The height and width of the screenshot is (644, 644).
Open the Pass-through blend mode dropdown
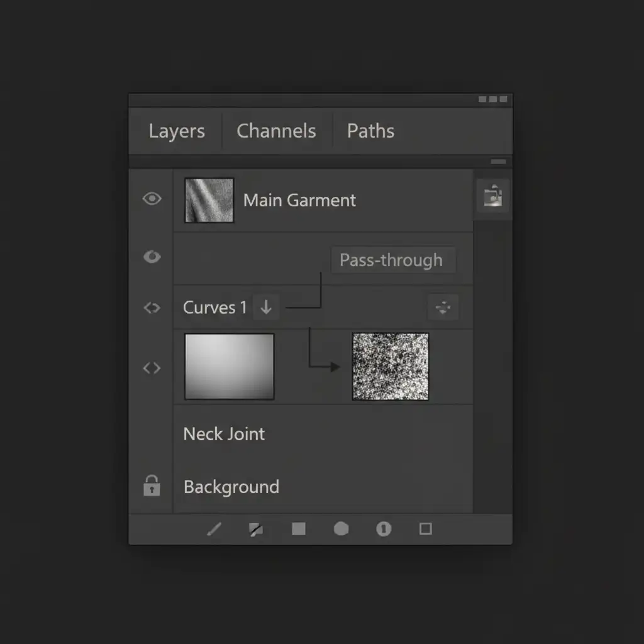point(392,260)
